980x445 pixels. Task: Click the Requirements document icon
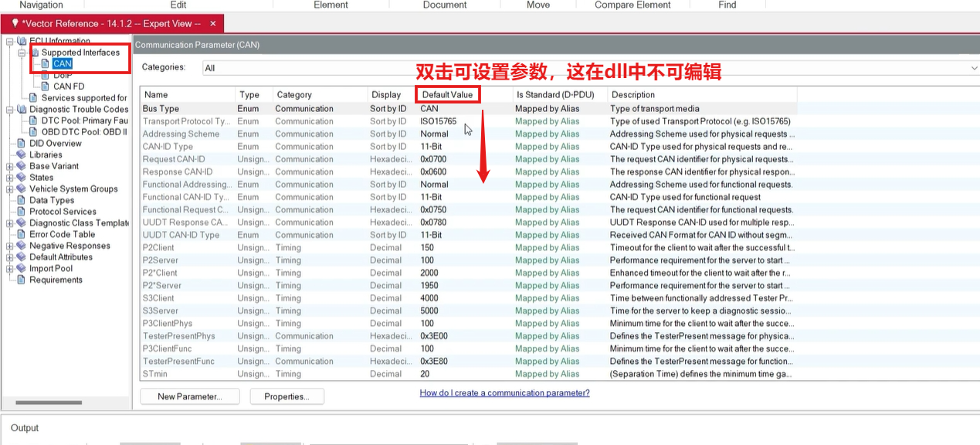click(x=22, y=280)
